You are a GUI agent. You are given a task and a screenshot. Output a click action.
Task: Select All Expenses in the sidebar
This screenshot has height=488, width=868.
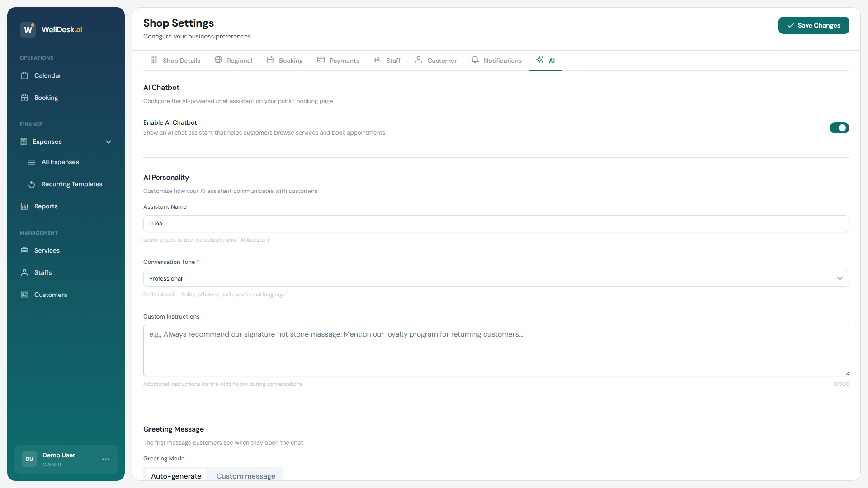[x=60, y=162]
